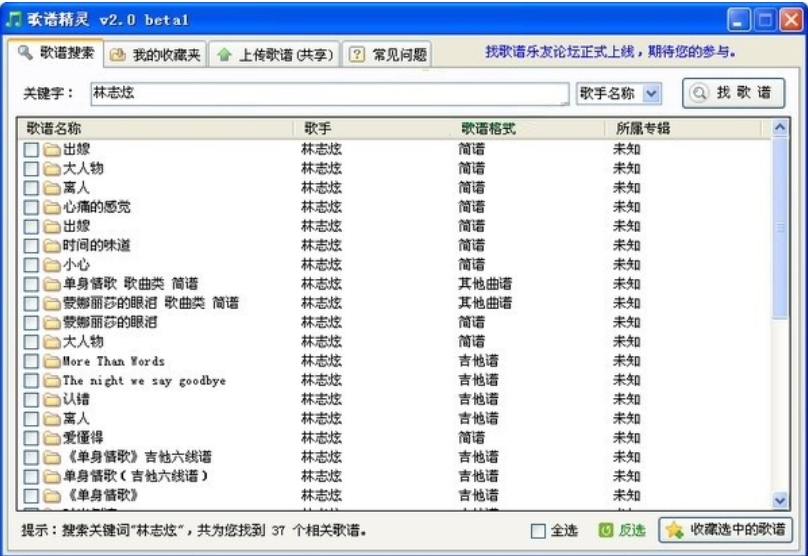808x556 pixels.
Task: Click the music note app icon in title bar
Action: [x=13, y=19]
